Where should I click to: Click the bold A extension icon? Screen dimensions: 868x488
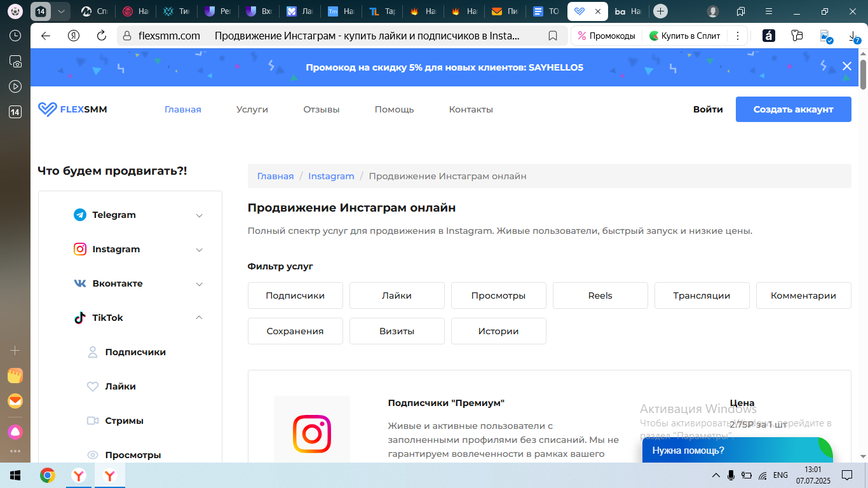coord(769,36)
